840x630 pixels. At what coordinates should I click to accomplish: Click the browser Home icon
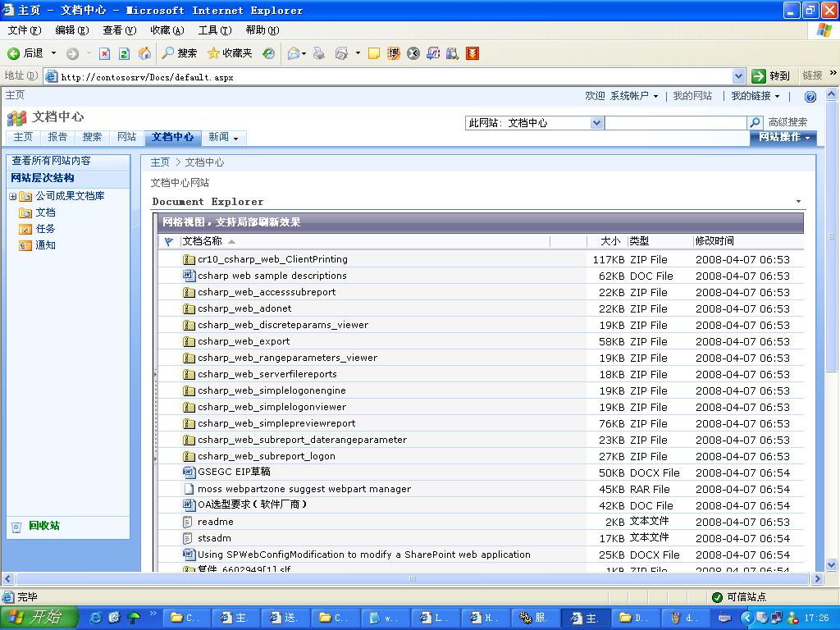pos(144,53)
